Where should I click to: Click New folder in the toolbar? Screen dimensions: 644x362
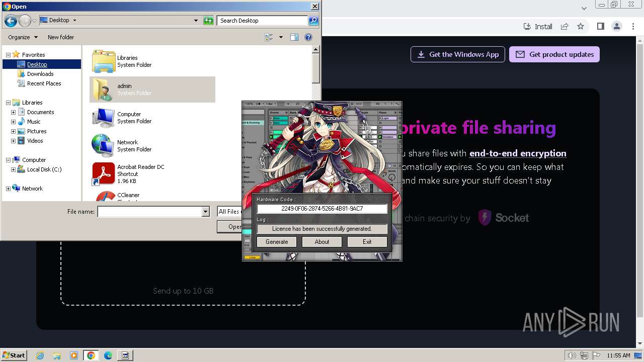click(x=61, y=37)
